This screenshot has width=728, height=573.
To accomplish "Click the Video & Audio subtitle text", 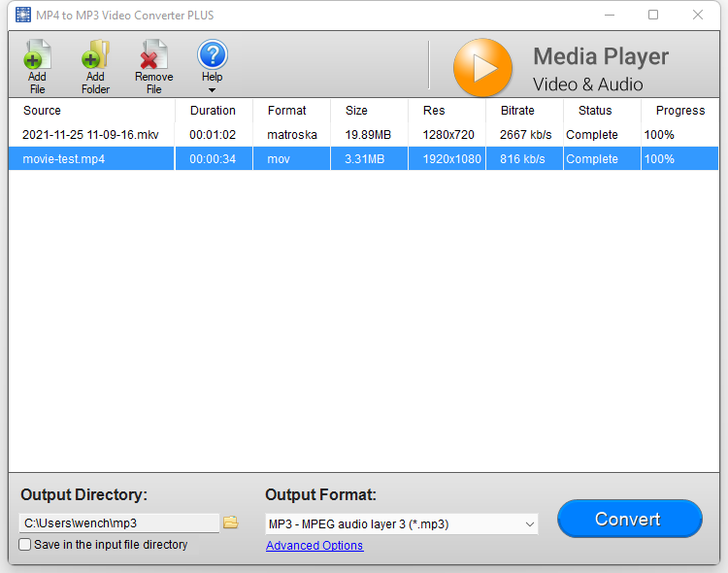I will [x=588, y=84].
